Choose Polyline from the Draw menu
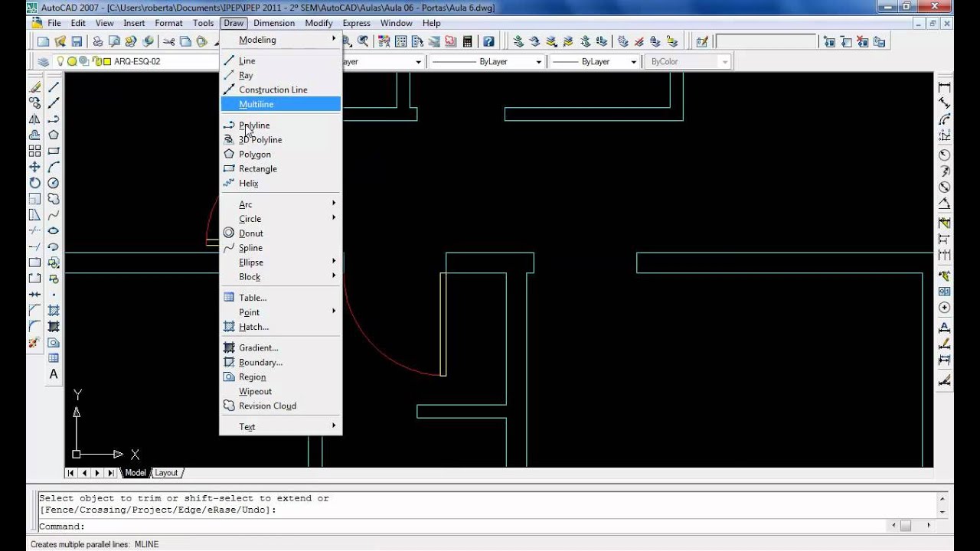980x551 pixels. [x=280, y=126]
